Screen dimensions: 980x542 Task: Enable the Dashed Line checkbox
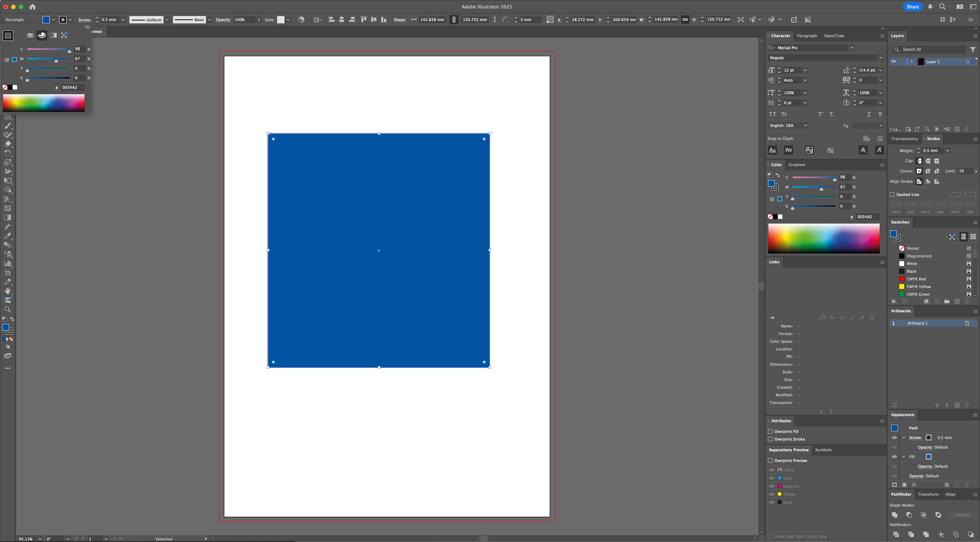[893, 194]
